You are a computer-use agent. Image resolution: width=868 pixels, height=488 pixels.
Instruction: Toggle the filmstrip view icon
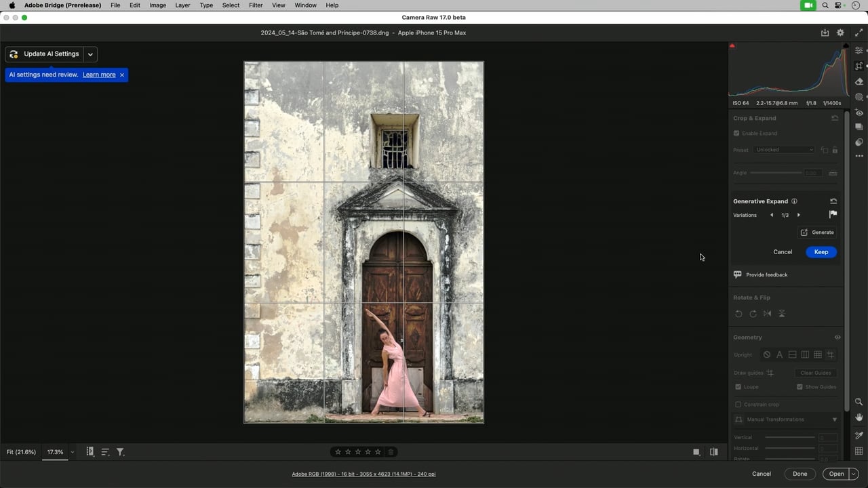(x=90, y=451)
